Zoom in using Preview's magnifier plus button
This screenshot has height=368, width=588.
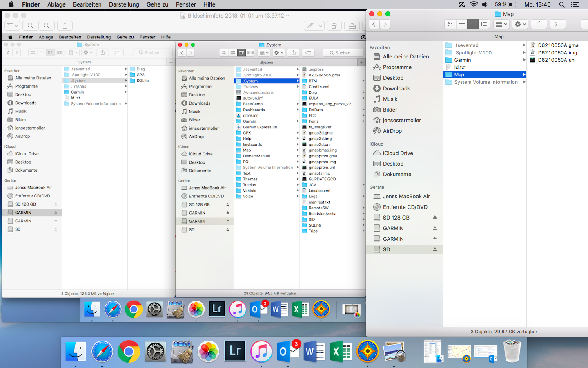coord(47,26)
